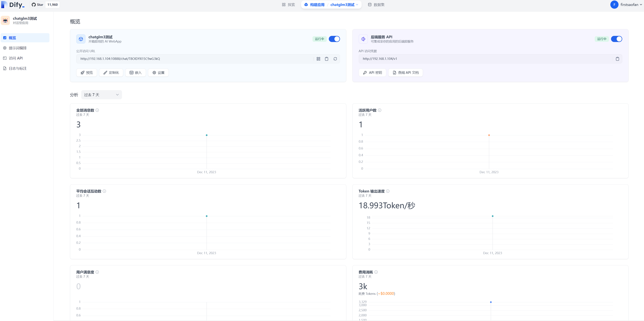Click the firstsaofan user avatar
Image resolution: width=644 pixels, height=321 pixels.
pos(614,5)
